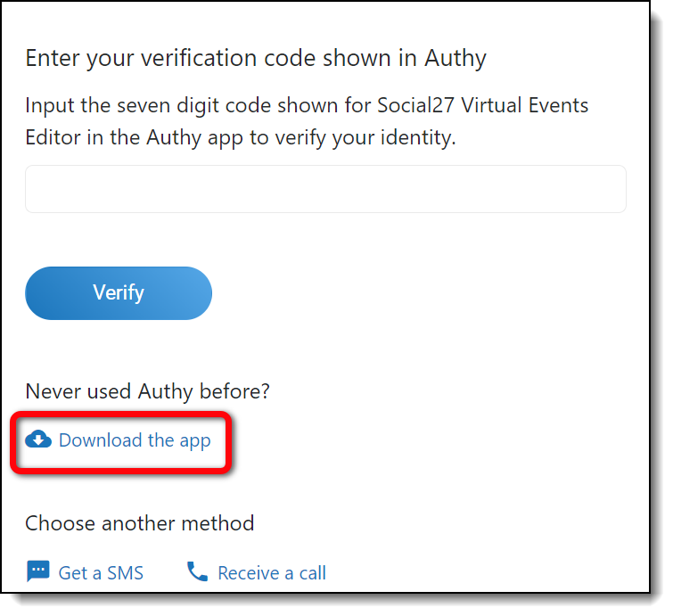Click the Never used Authy before? text

point(147,390)
